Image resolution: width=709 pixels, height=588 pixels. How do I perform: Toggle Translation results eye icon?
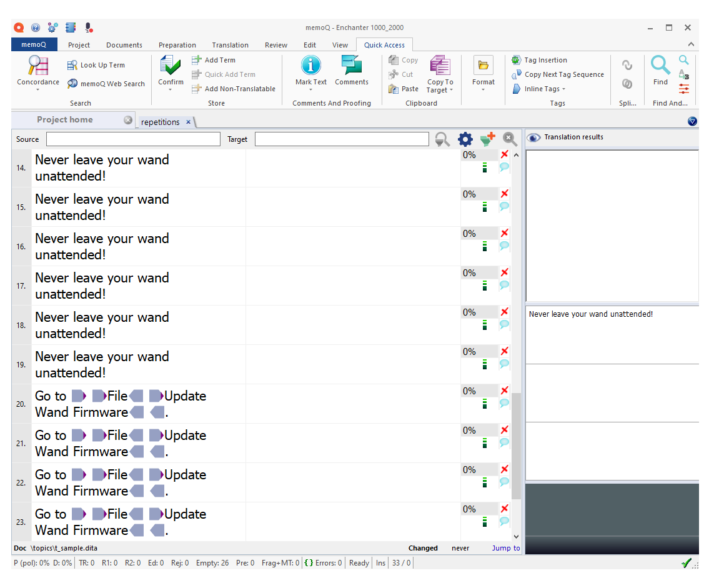pos(533,137)
